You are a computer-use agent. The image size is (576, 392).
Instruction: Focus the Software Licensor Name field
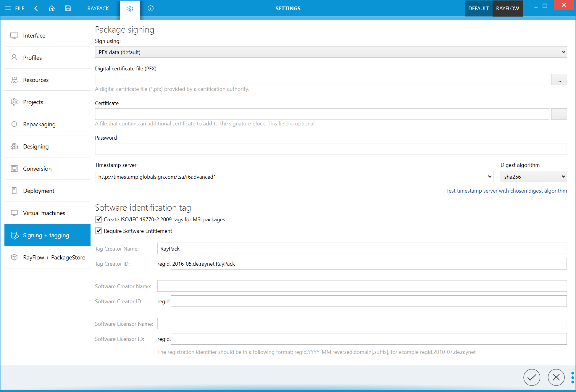click(x=362, y=324)
